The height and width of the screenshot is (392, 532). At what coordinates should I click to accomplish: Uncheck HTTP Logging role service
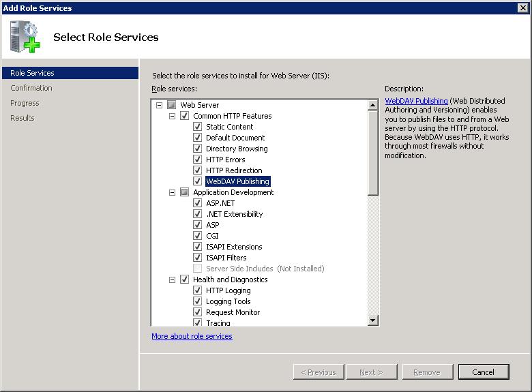[x=198, y=290]
